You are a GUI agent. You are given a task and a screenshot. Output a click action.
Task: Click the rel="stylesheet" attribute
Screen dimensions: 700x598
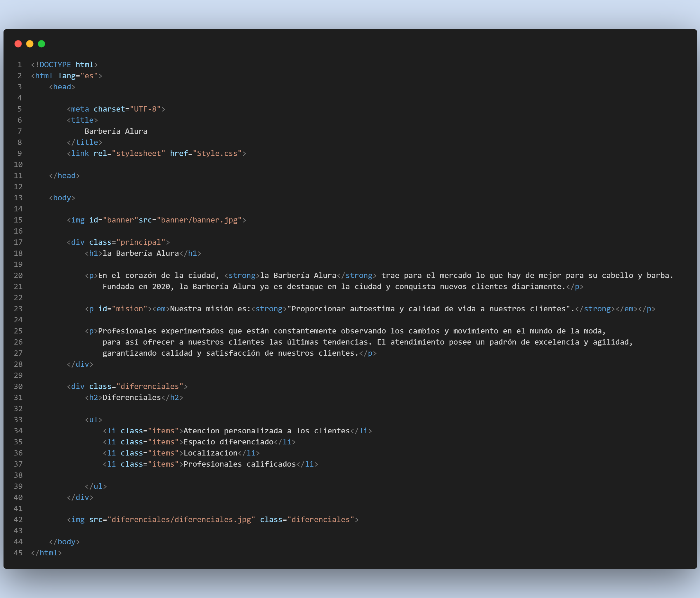129,154
